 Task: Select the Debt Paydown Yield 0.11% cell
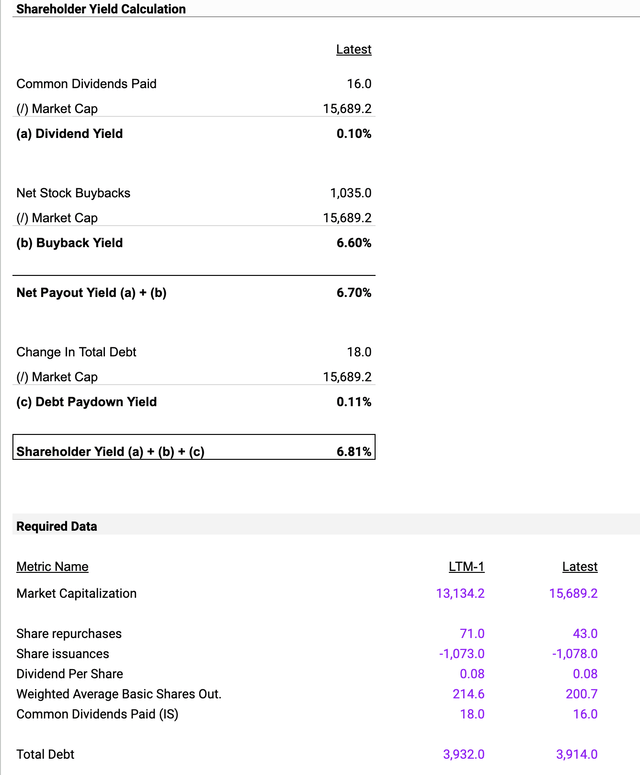click(354, 402)
